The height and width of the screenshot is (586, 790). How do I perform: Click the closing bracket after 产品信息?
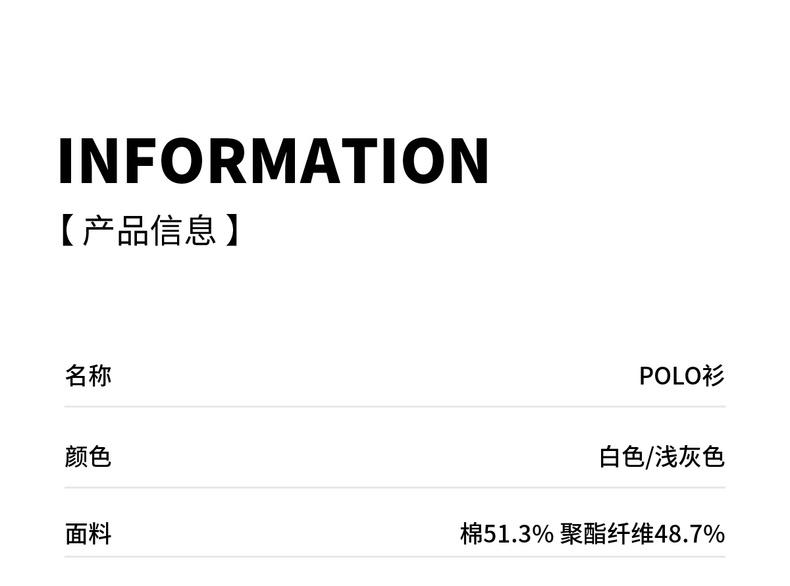[x=232, y=231]
